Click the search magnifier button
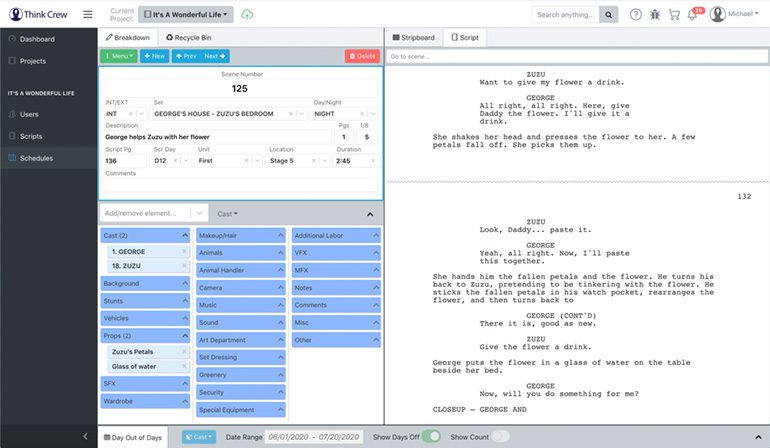This screenshot has height=448, width=770. 608,15
